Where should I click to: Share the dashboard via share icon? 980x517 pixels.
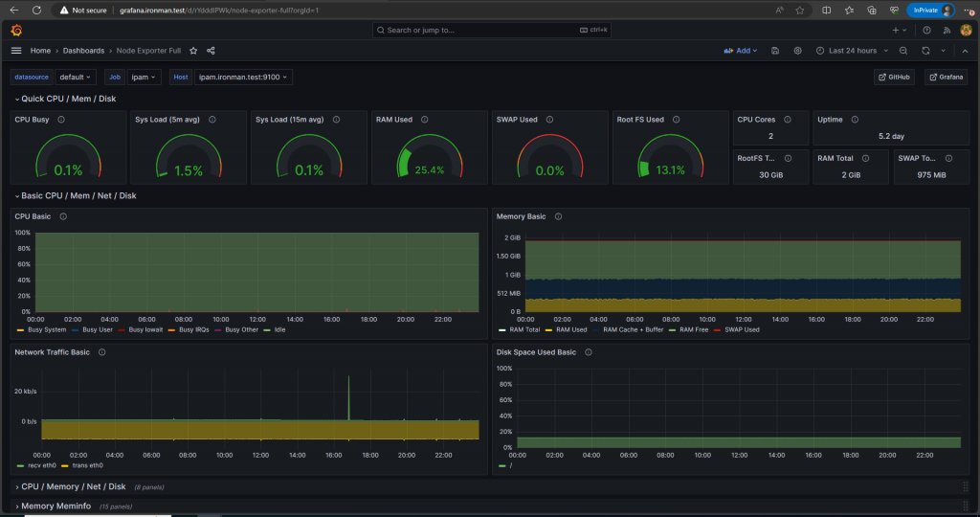[x=211, y=51]
